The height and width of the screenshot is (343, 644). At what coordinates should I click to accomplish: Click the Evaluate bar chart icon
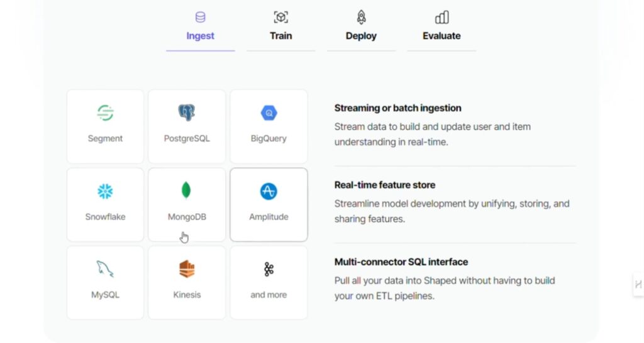[x=442, y=17]
